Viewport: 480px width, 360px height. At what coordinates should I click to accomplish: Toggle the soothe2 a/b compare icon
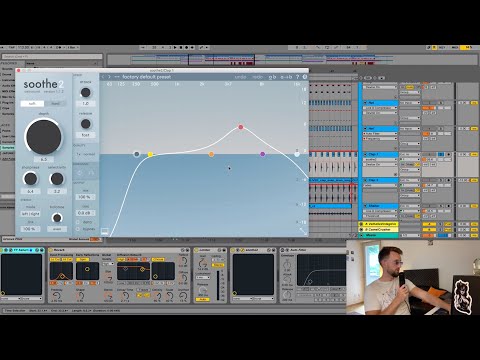tap(272, 77)
